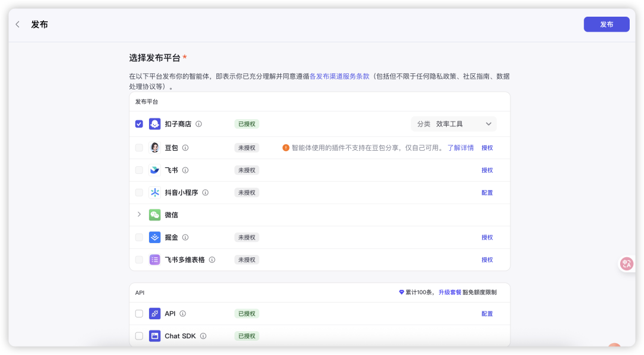Click the 飞书 platform logo
Viewport: 644px width, 355px height.
pos(154,170)
